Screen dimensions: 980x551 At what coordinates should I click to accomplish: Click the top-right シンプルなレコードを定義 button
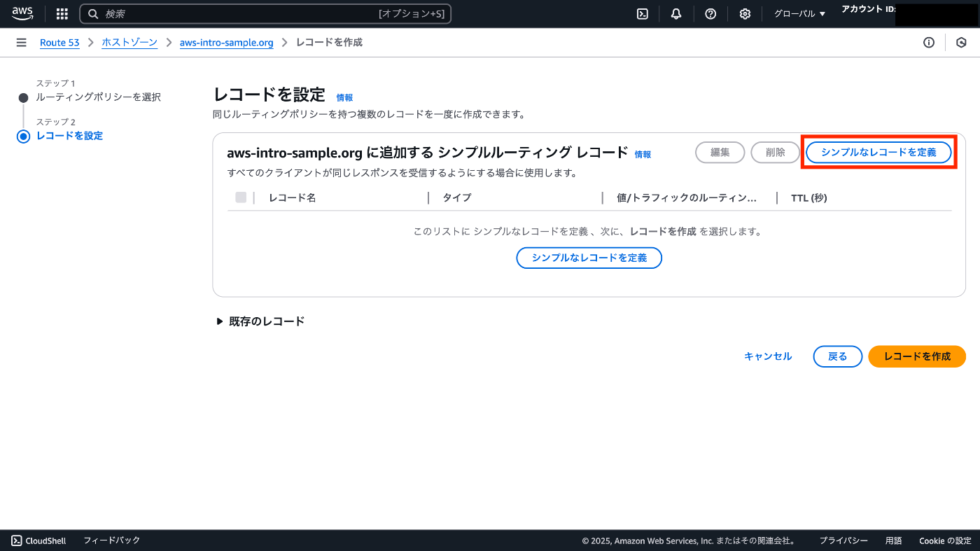click(878, 152)
